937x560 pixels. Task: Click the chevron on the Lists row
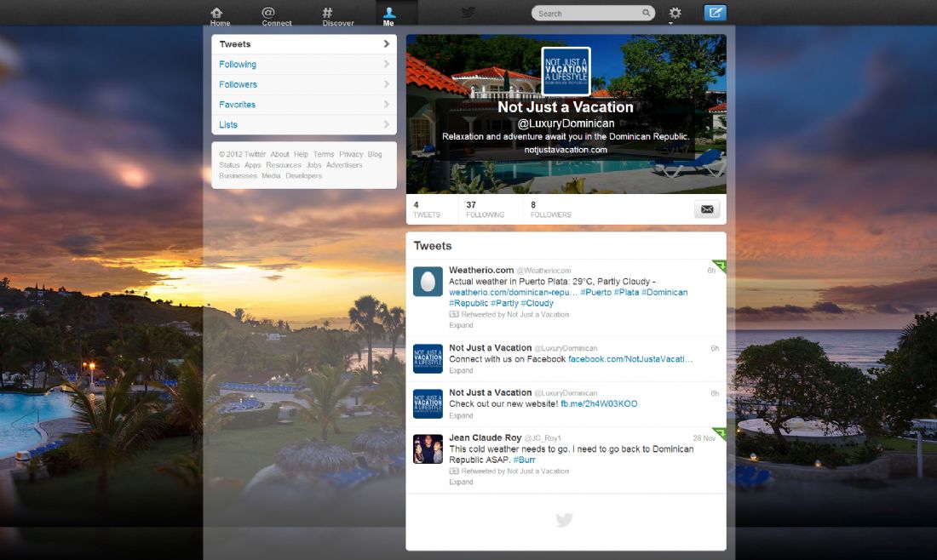pyautogui.click(x=386, y=124)
